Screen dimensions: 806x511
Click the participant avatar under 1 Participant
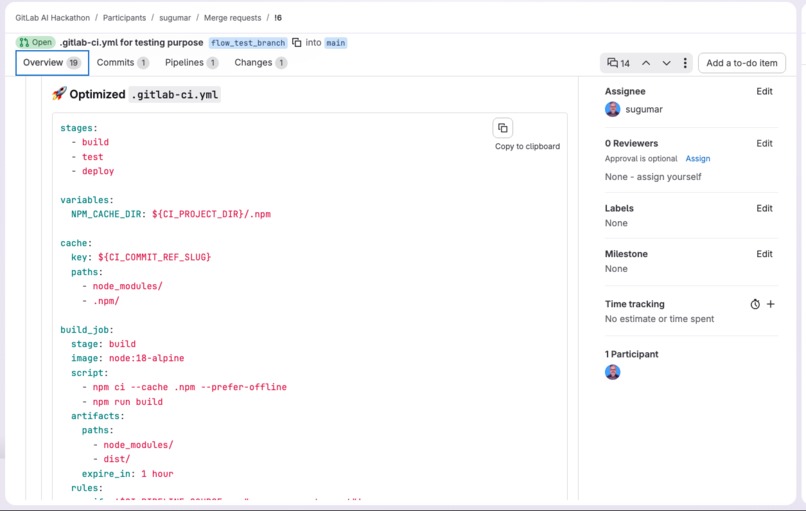pyautogui.click(x=613, y=372)
